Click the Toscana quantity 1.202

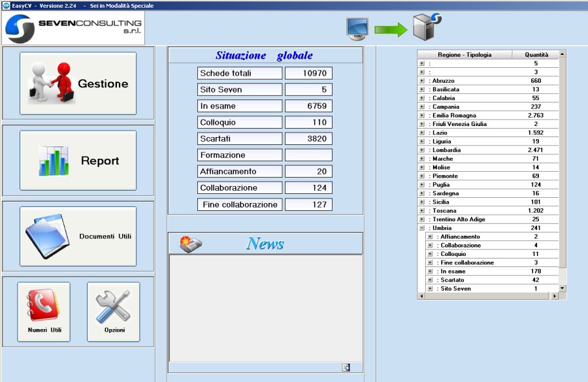pos(536,210)
